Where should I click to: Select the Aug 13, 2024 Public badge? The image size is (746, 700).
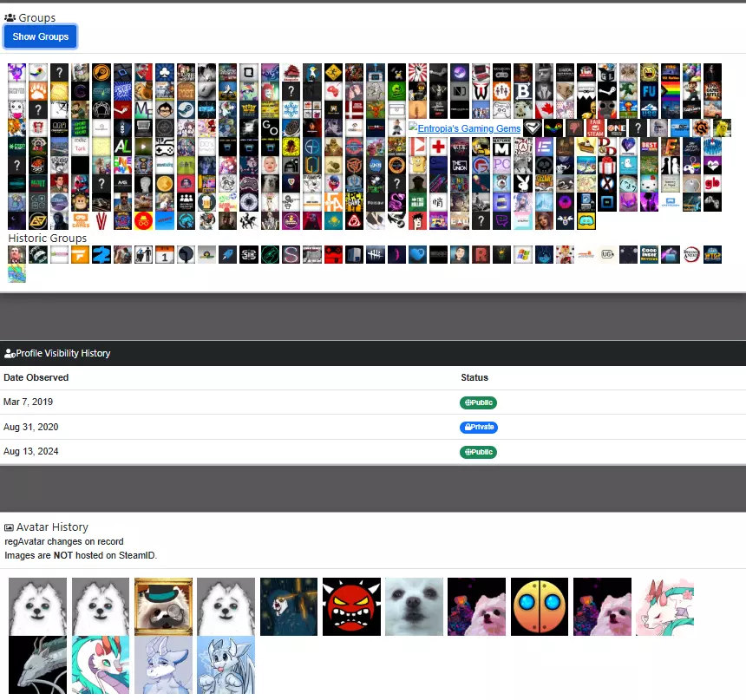[x=478, y=452]
